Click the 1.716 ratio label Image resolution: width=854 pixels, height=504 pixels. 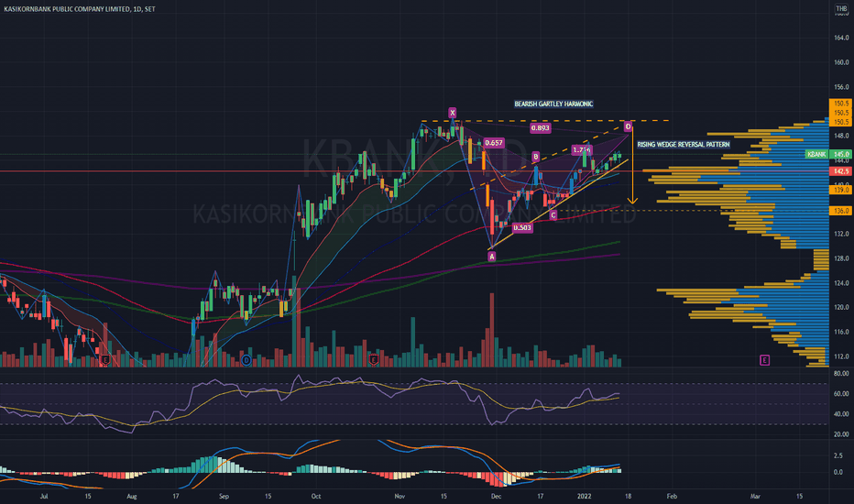tap(582, 150)
